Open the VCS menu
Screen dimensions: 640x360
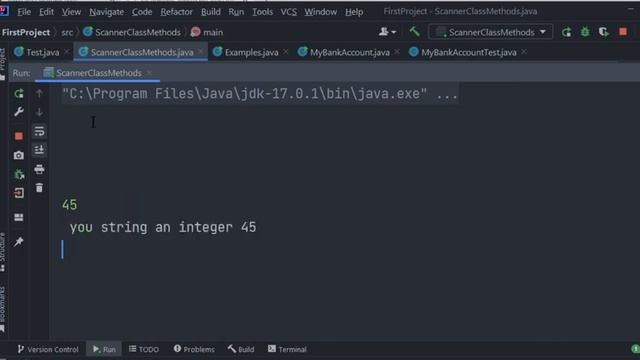tap(289, 12)
